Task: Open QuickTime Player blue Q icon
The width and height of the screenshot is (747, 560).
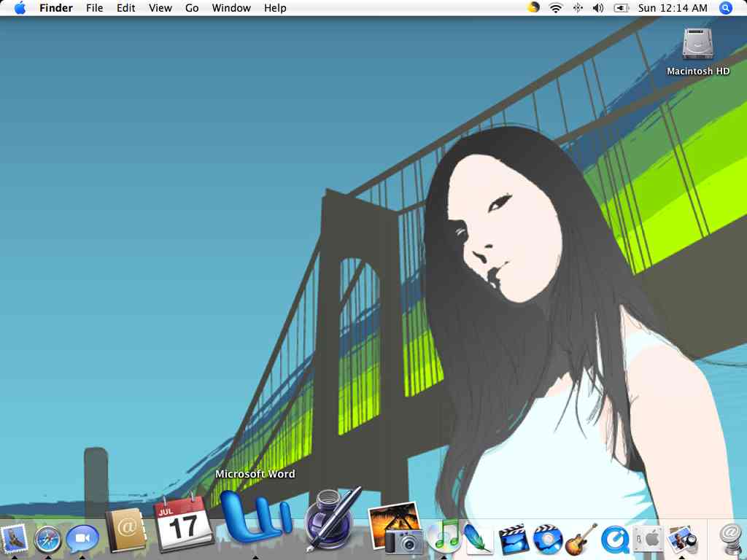Action: pos(615,540)
